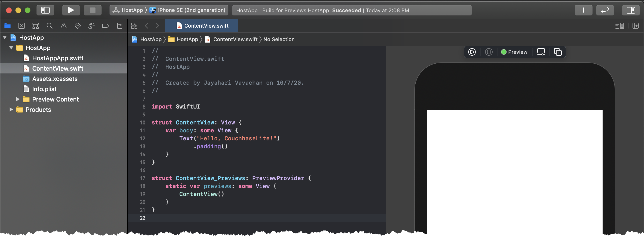Click the Stop button in toolbar

(x=92, y=10)
